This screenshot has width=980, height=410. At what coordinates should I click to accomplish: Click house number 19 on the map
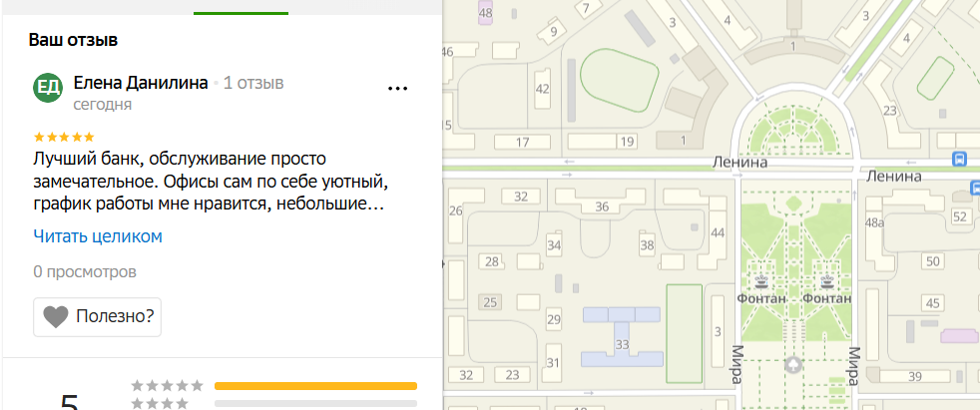coord(627,142)
